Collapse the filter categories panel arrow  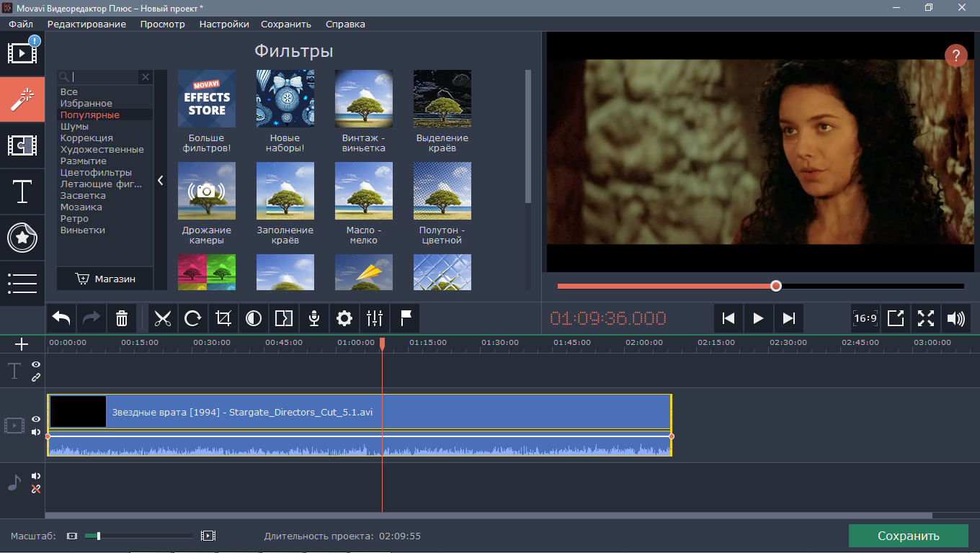pos(161,181)
